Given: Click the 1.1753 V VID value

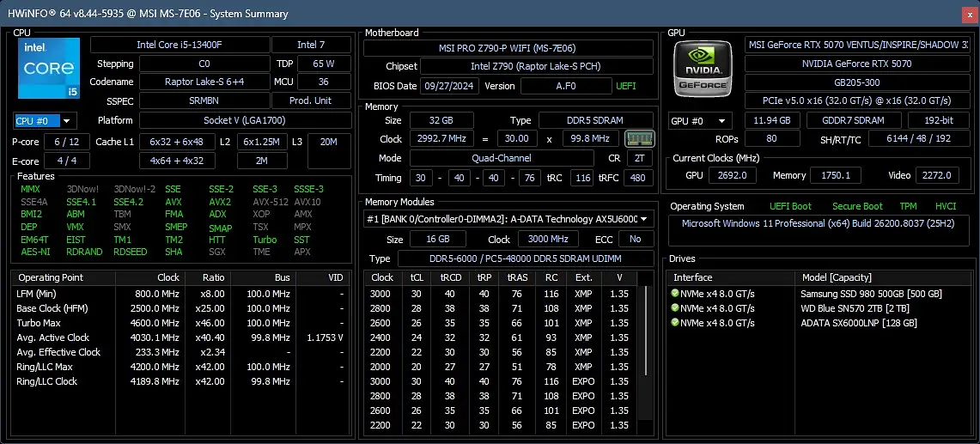Looking at the screenshot, I should [x=325, y=338].
